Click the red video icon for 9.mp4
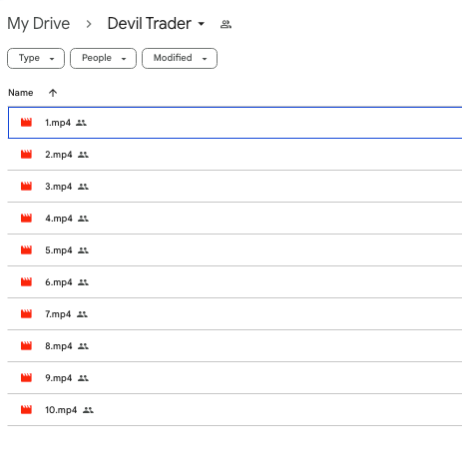 pos(26,378)
